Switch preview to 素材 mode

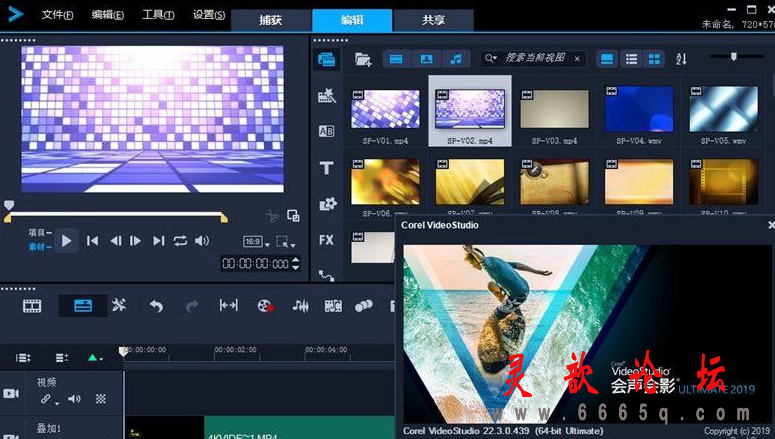click(x=40, y=247)
